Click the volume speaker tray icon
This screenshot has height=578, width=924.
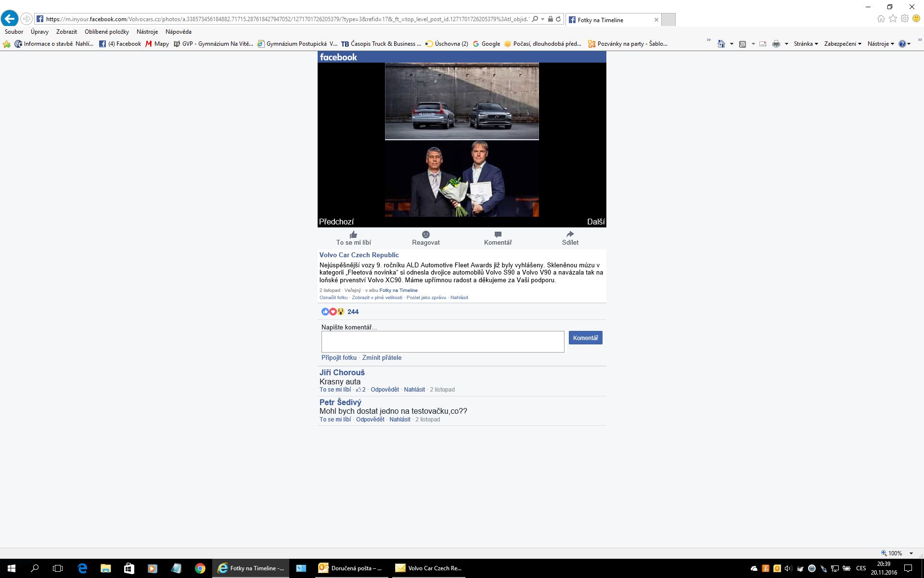(788, 568)
